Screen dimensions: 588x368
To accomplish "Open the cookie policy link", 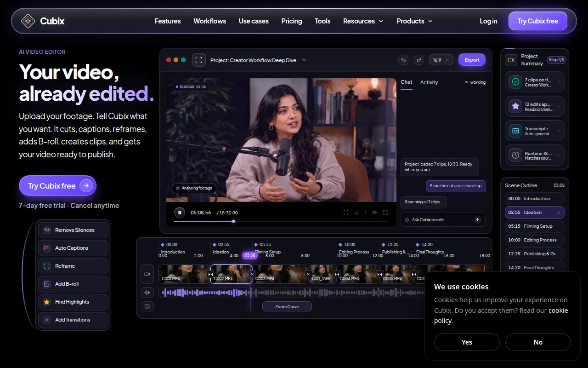I will pyautogui.click(x=501, y=315).
